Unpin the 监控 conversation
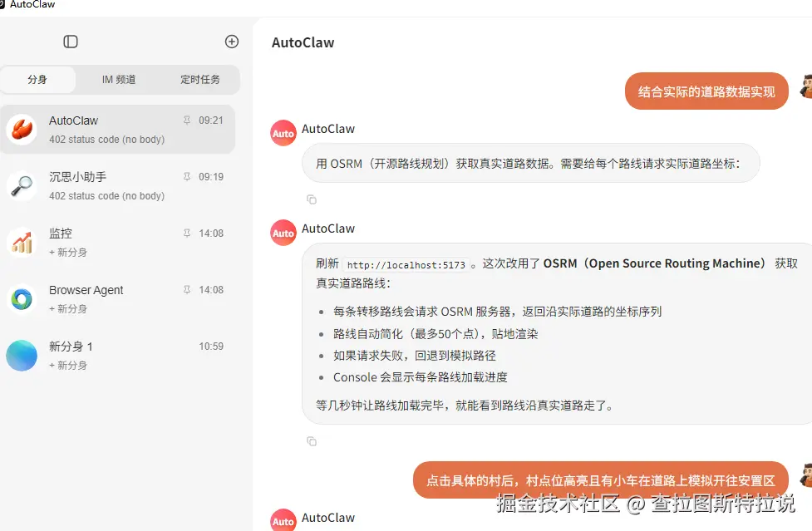 [187, 234]
